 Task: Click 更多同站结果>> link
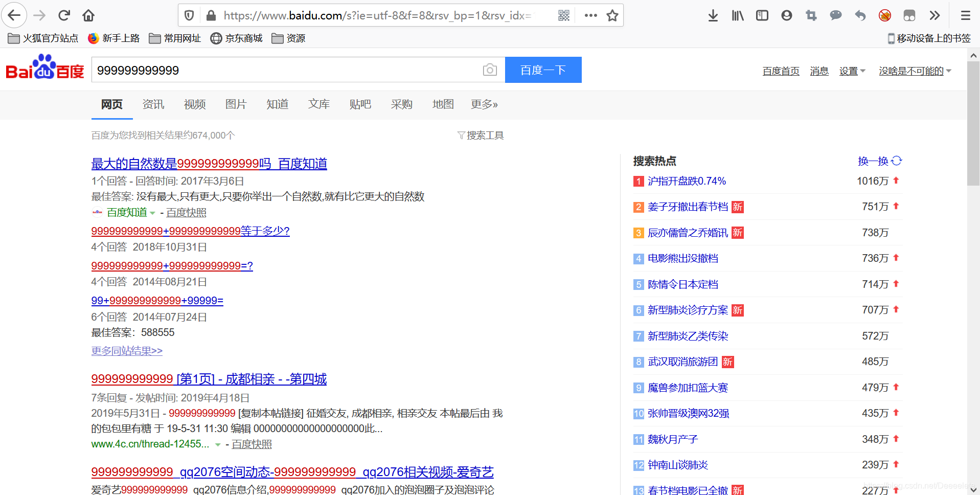127,351
